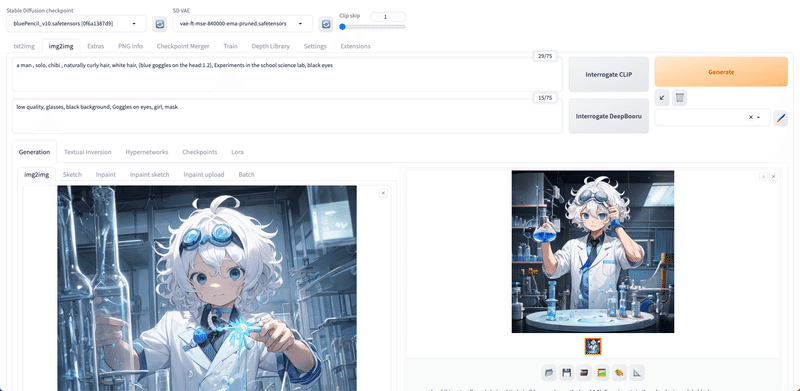Save the output as a zip archive

tap(584, 373)
